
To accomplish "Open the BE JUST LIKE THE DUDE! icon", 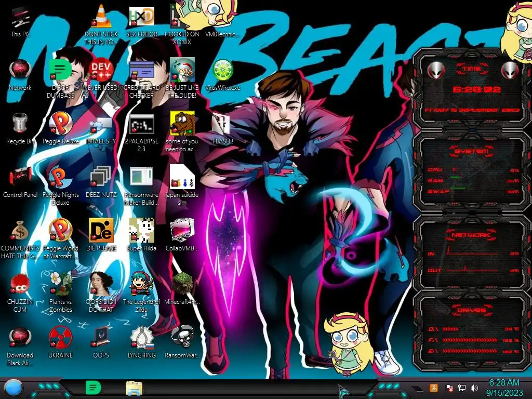I will tap(182, 70).
